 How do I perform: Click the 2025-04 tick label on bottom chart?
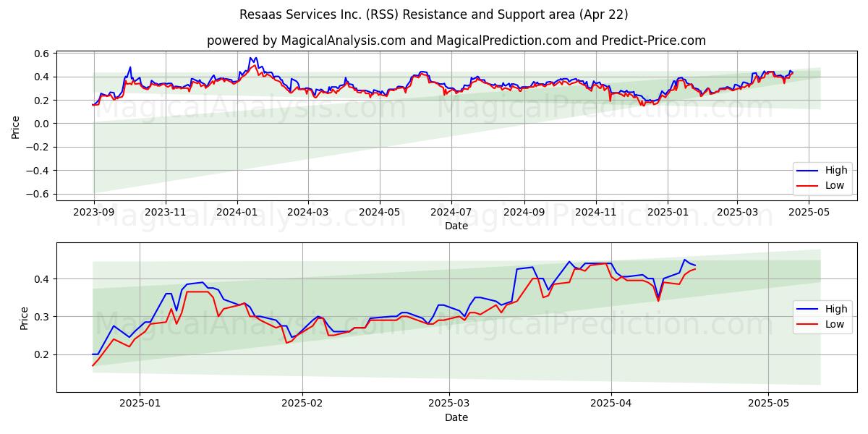[x=611, y=404]
